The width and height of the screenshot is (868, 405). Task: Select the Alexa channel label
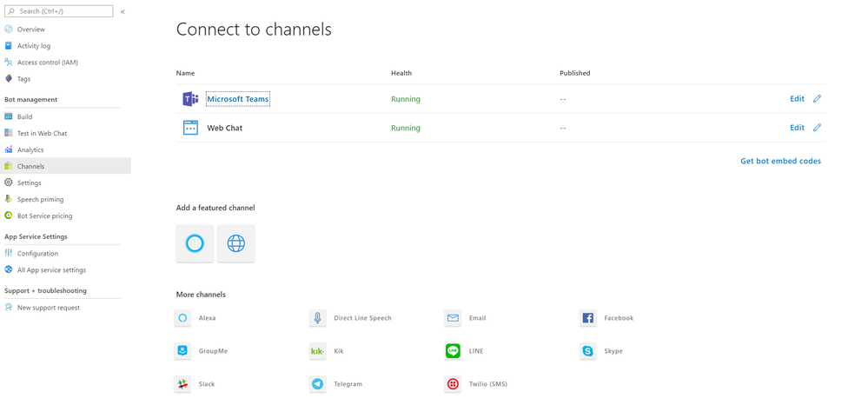coord(207,318)
